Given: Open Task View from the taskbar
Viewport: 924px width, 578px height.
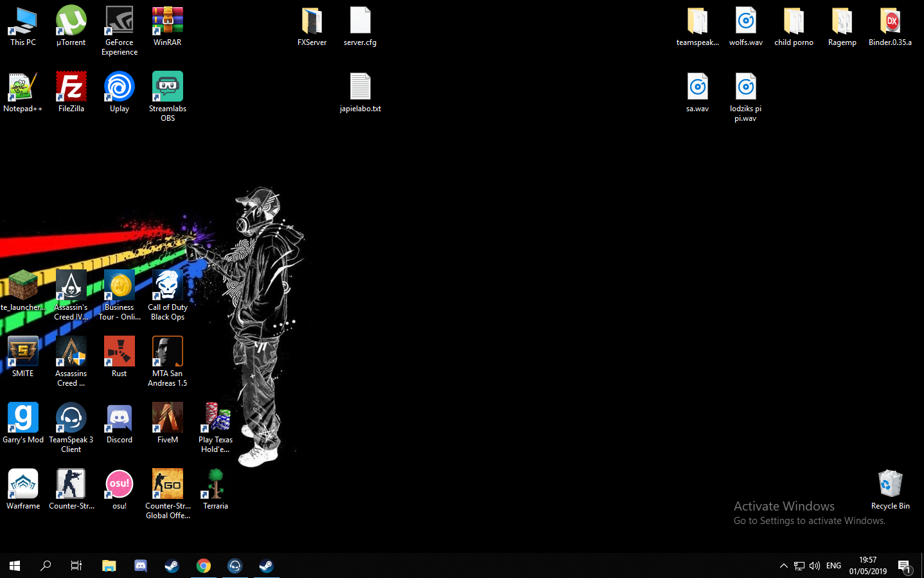Looking at the screenshot, I should [x=76, y=566].
